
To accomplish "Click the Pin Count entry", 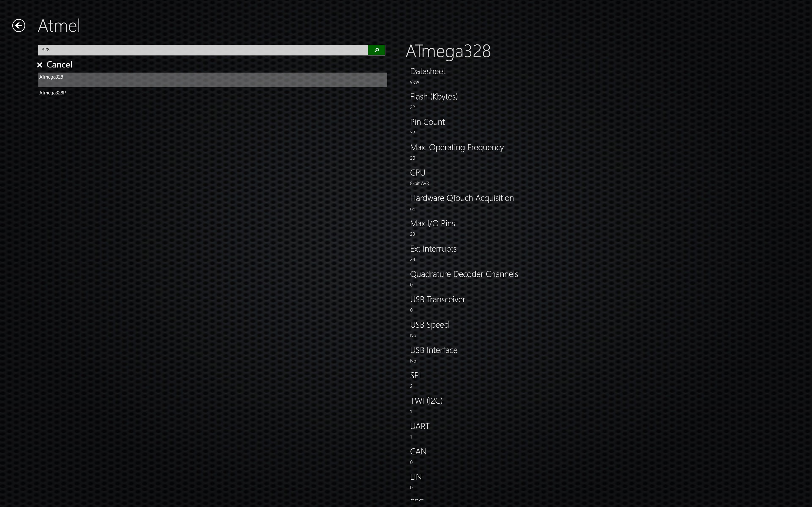I will tap(427, 122).
